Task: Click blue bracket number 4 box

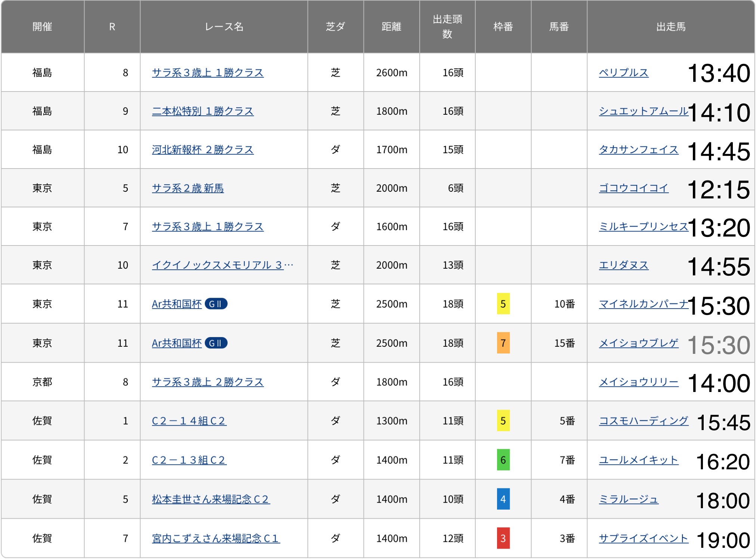Action: click(503, 499)
